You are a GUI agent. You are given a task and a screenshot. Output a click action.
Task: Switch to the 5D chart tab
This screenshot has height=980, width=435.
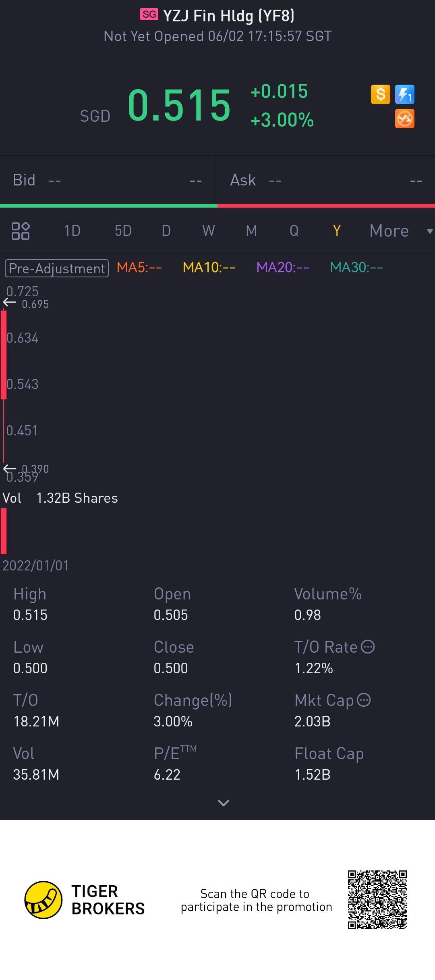pyautogui.click(x=123, y=231)
